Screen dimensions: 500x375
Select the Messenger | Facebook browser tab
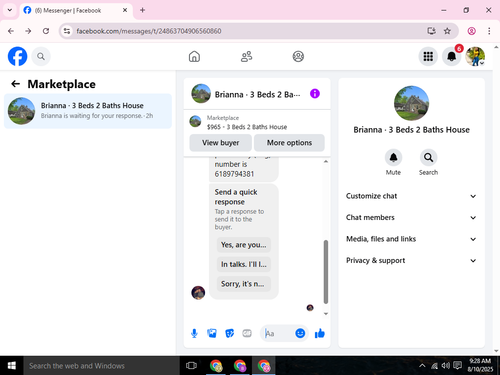(x=76, y=10)
